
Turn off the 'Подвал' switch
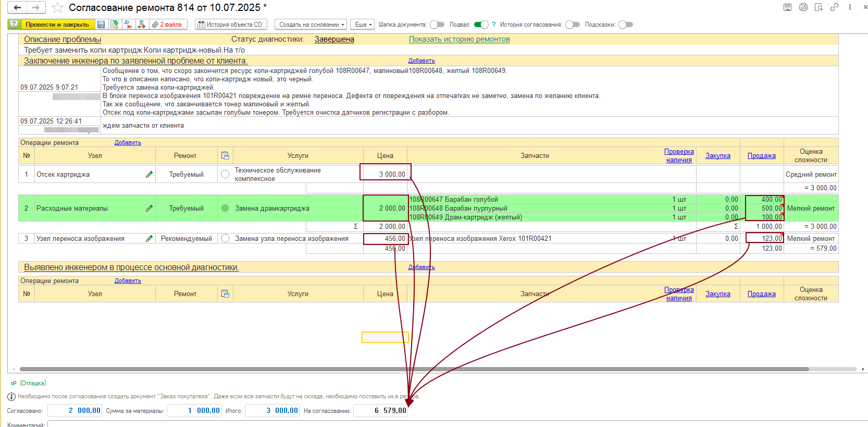[481, 25]
